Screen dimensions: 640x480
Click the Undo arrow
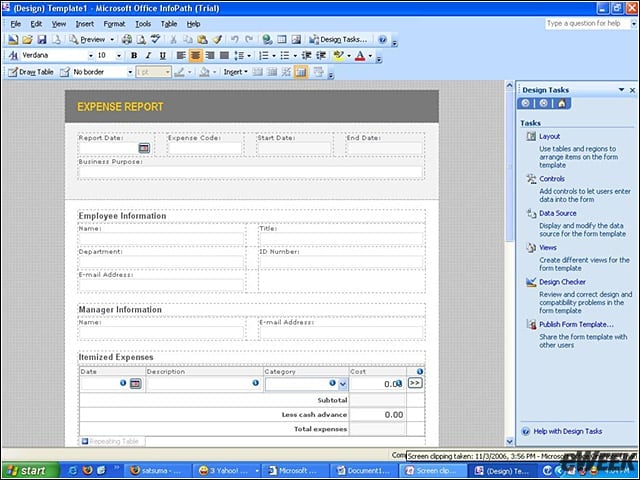click(234, 40)
